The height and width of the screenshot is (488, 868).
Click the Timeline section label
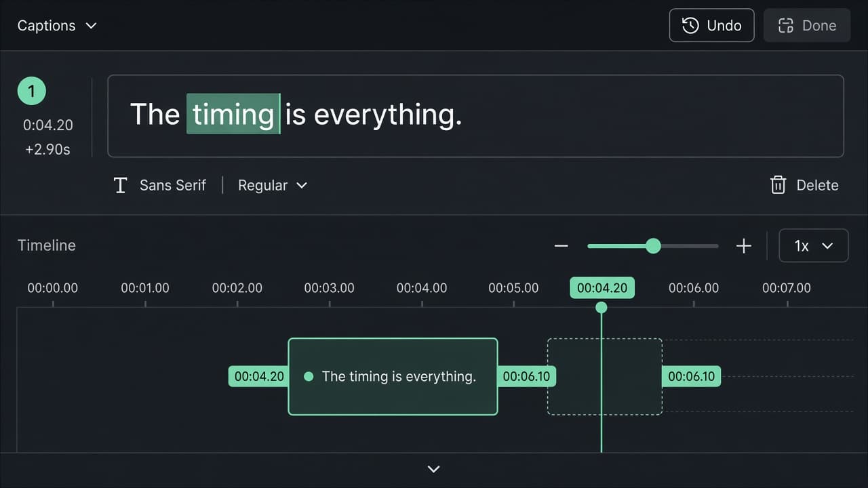click(x=47, y=245)
